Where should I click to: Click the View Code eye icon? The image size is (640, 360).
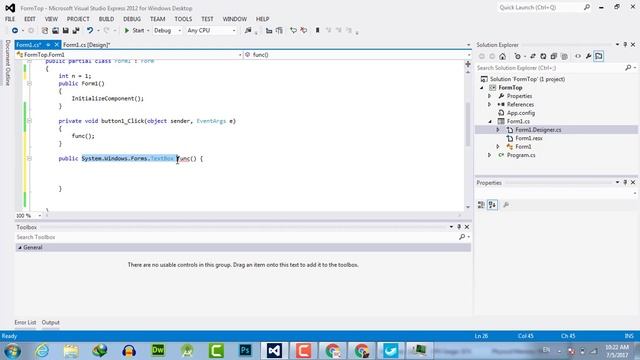point(578,56)
